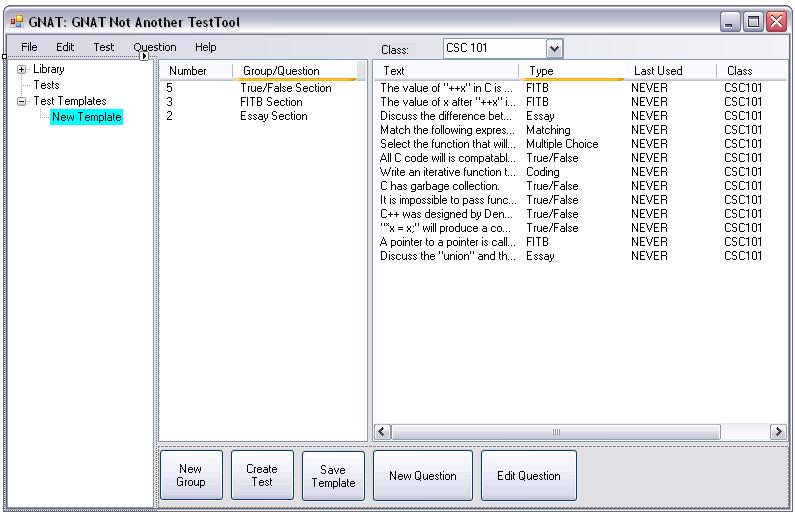This screenshot has width=795, height=515.
Task: Select the Tests tree item
Action: [46, 86]
